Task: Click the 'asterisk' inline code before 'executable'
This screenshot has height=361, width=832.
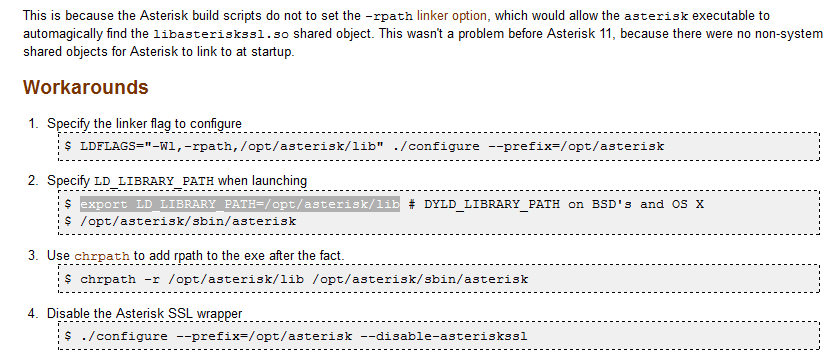Action: [x=656, y=16]
